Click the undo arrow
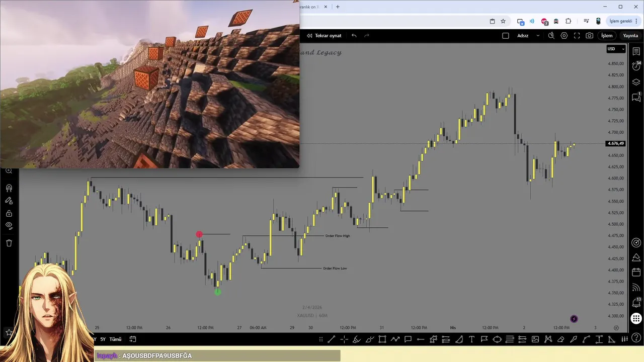 [354, 36]
